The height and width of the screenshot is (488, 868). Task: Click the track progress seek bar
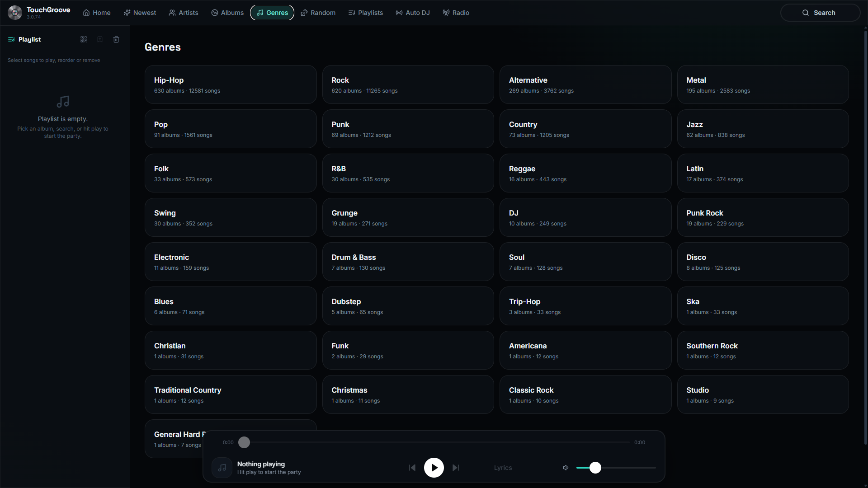434,442
